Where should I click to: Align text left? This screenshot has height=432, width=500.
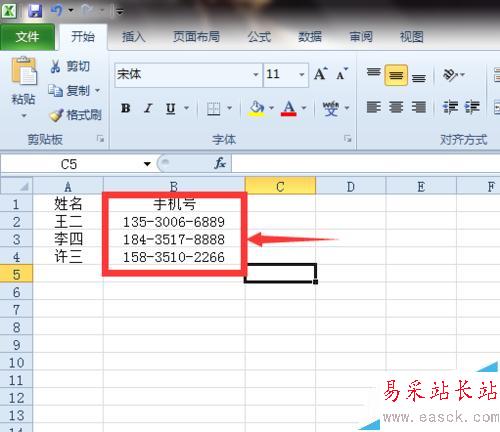click(373, 107)
